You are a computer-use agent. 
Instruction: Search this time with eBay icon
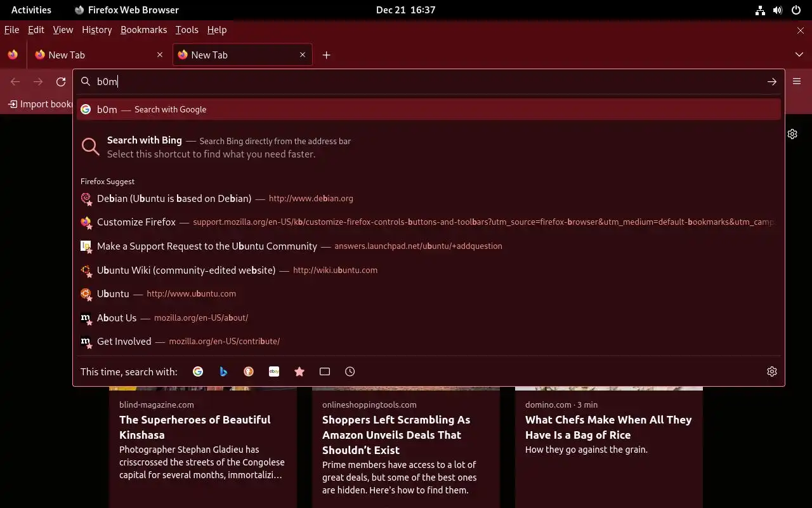pos(274,371)
